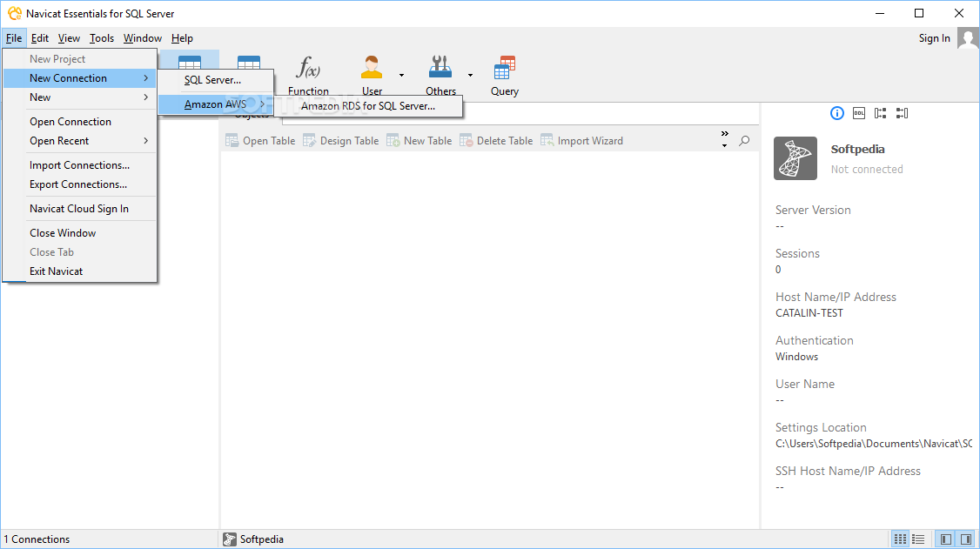
Task: Open the Help menu
Action: 182,38
